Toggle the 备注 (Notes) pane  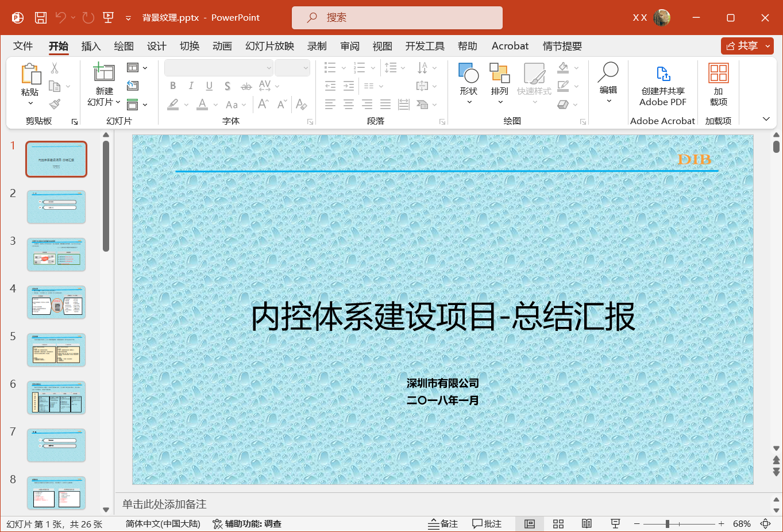tap(442, 523)
